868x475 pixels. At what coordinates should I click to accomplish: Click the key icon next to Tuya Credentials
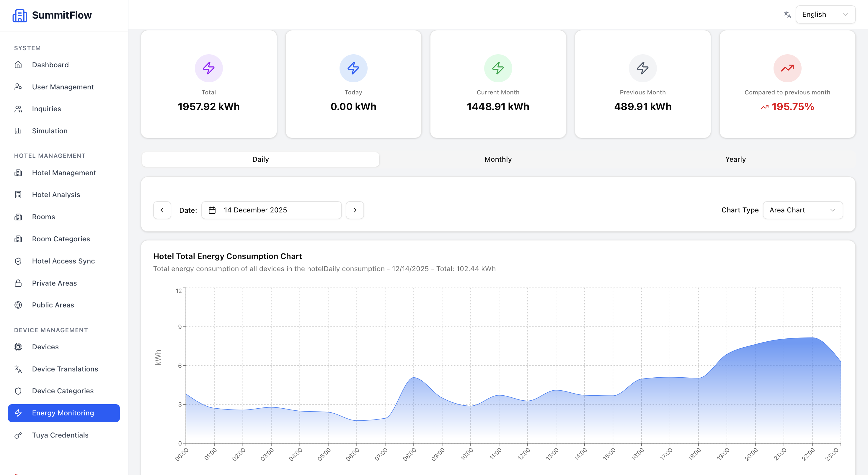click(x=18, y=435)
